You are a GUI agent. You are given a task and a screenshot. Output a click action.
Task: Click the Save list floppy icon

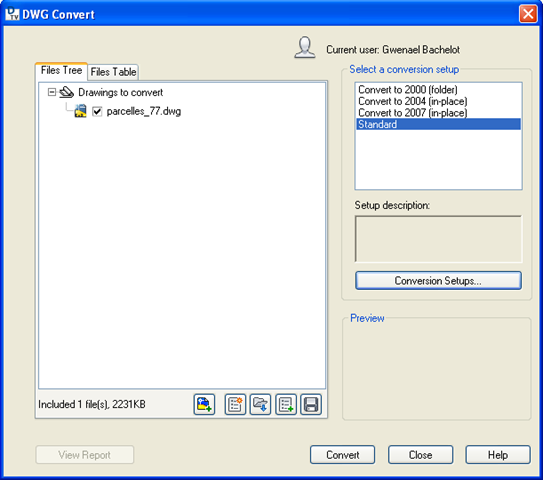click(x=311, y=404)
